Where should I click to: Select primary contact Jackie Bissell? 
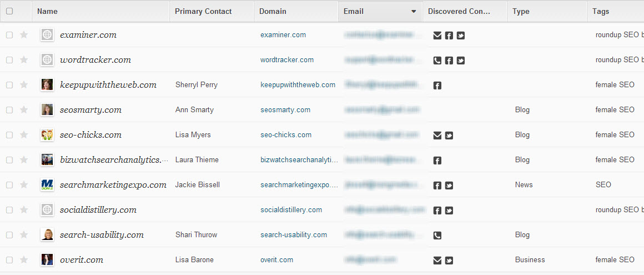[198, 185]
